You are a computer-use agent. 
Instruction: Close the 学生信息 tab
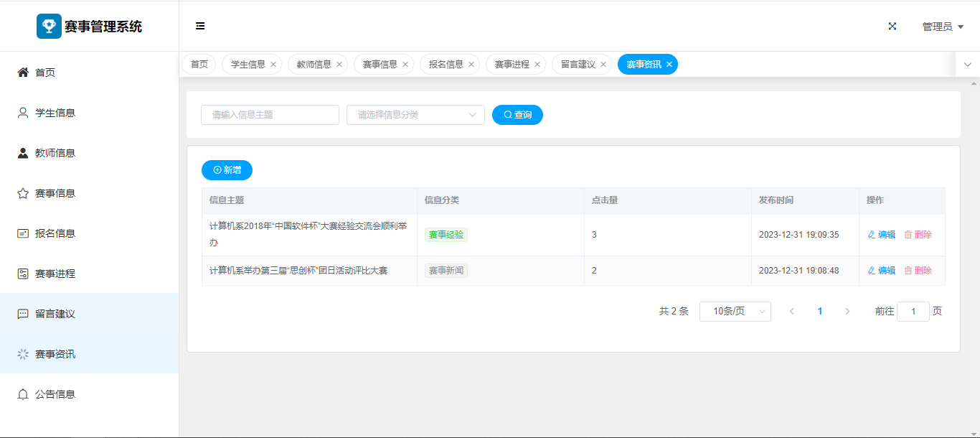(273, 65)
